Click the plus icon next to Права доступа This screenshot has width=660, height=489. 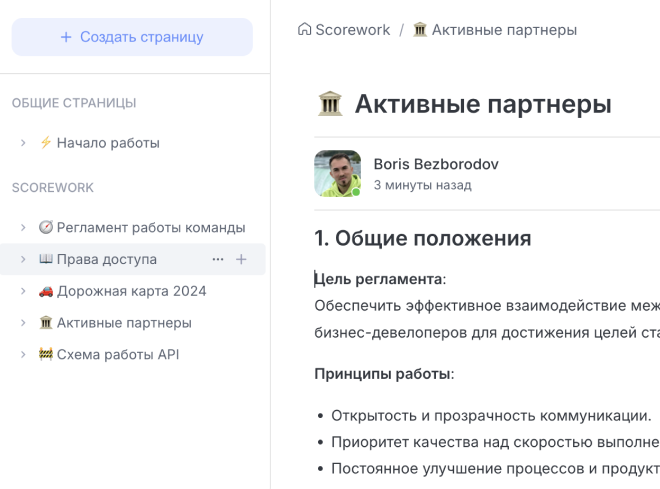[x=241, y=260]
